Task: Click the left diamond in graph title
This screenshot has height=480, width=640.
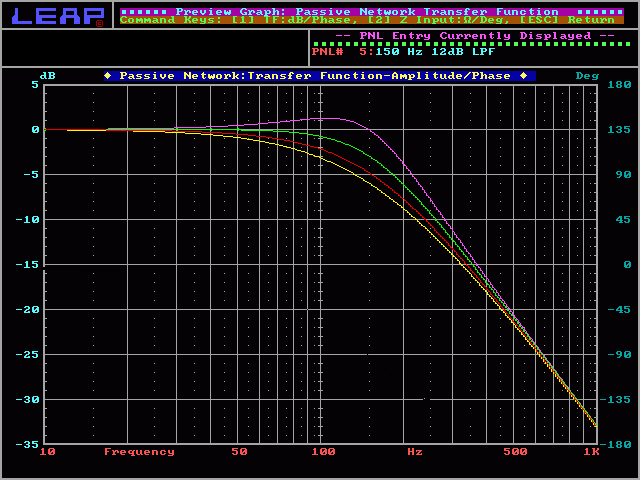Action: 108,76
